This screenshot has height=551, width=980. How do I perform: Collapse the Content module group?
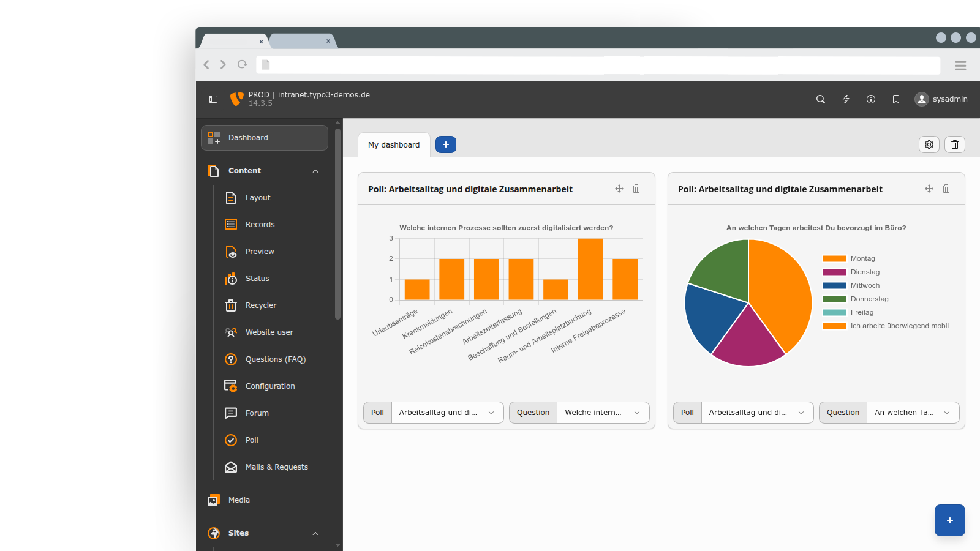click(315, 171)
